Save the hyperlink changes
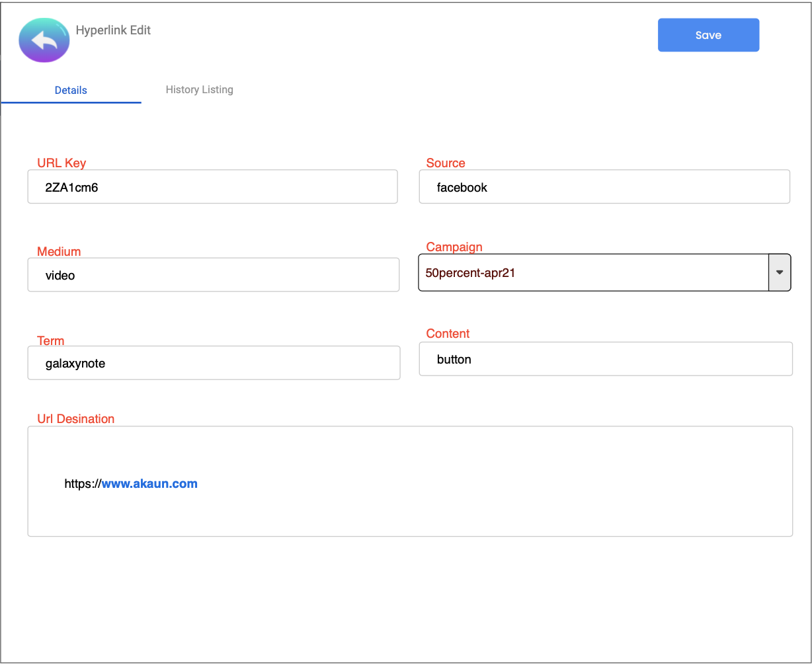This screenshot has height=665, width=812. [x=708, y=35]
